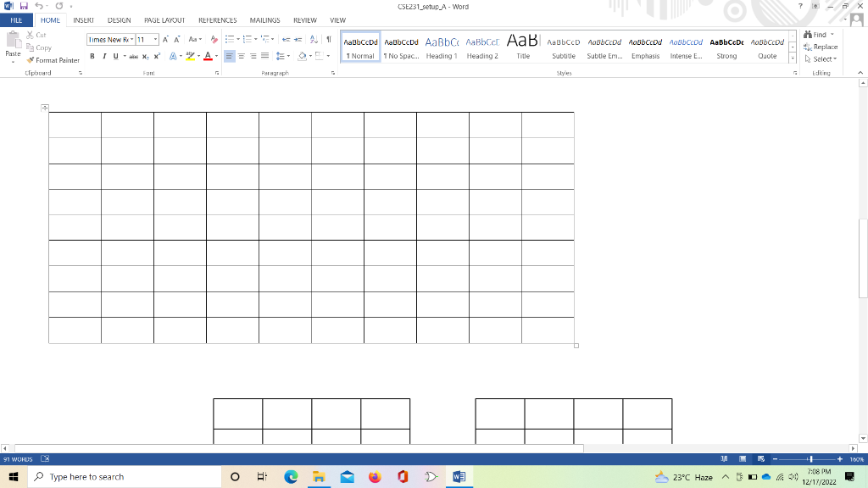Apply bold formatting
This screenshot has width=868, height=488.
pyautogui.click(x=92, y=56)
